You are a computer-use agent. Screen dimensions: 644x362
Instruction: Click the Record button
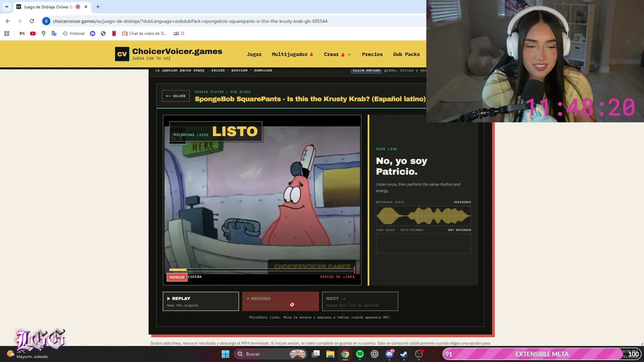tap(280, 301)
